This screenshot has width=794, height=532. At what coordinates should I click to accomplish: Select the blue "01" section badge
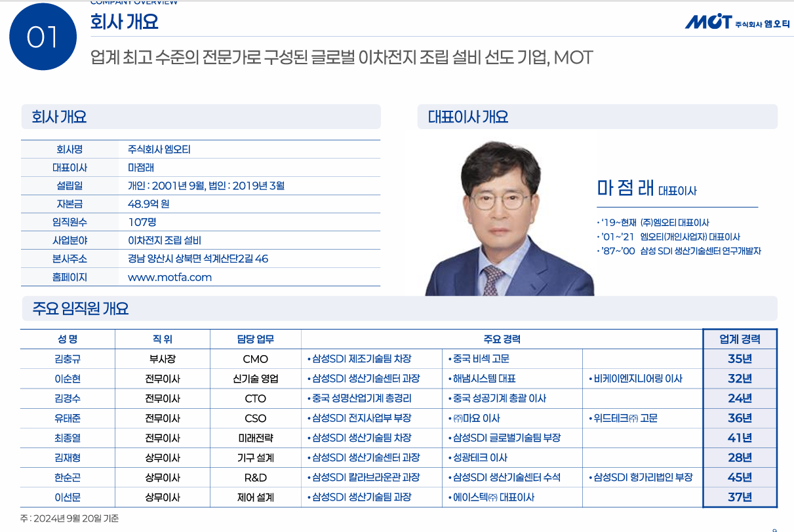click(x=42, y=37)
